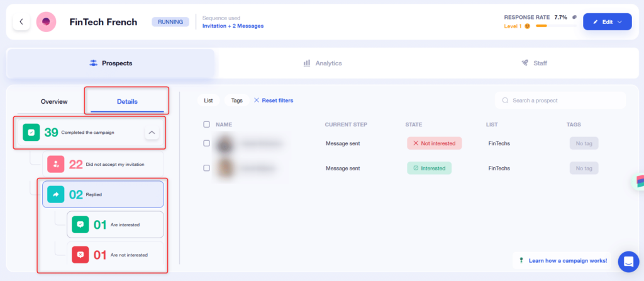Click the orange level progress bar
This screenshot has height=281, width=644.
(x=556, y=26)
